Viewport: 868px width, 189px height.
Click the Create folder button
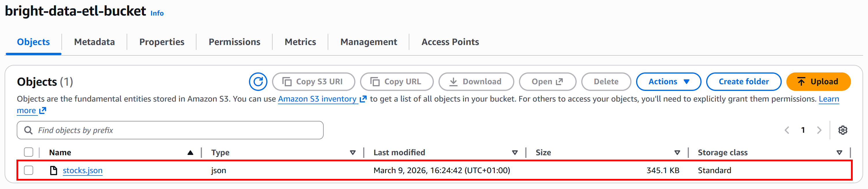point(743,82)
